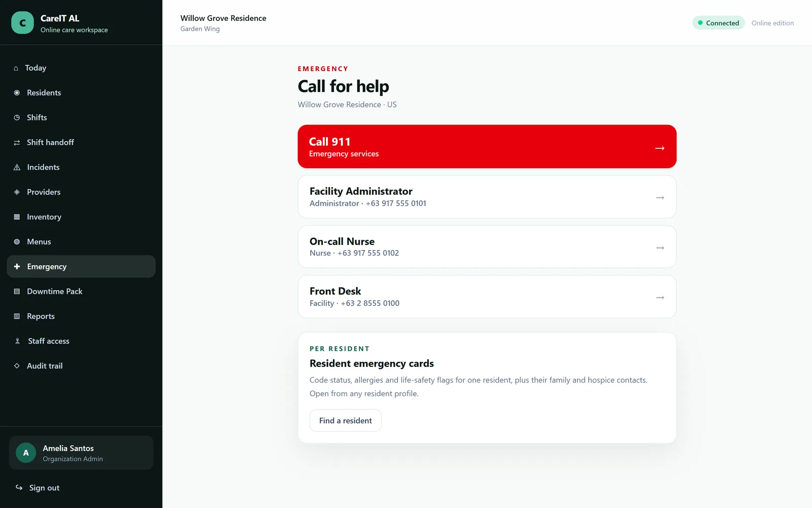
Task: Click the Today home icon in sidebar
Action: pos(16,68)
